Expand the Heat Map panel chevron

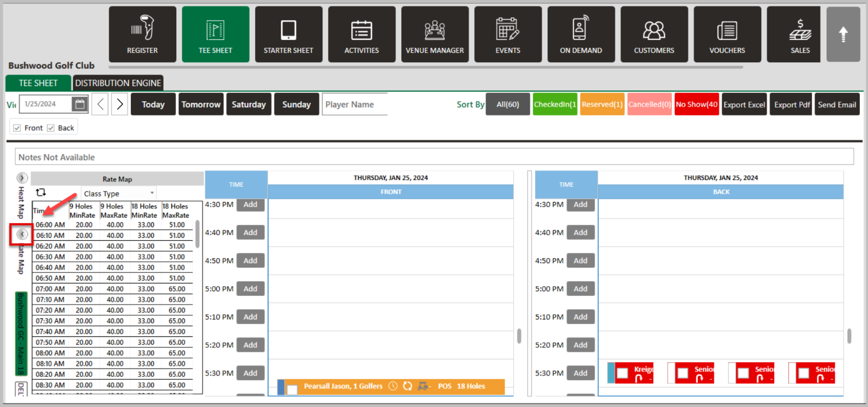[22, 178]
